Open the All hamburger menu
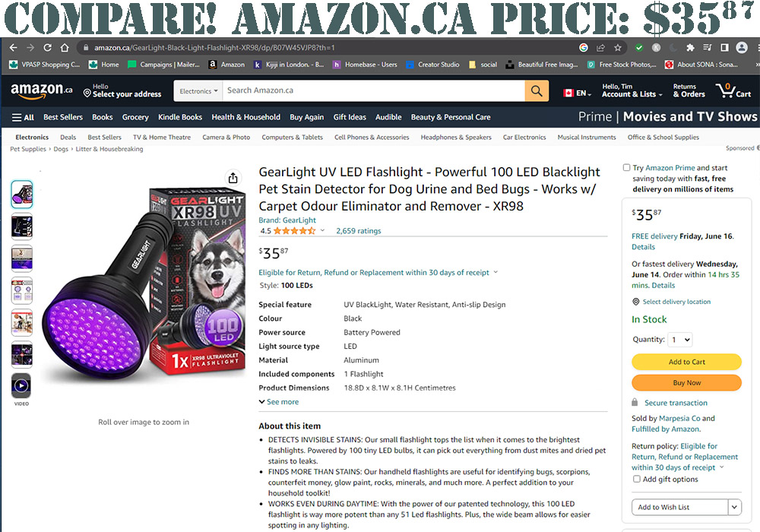The height and width of the screenshot is (532, 760). (23, 117)
